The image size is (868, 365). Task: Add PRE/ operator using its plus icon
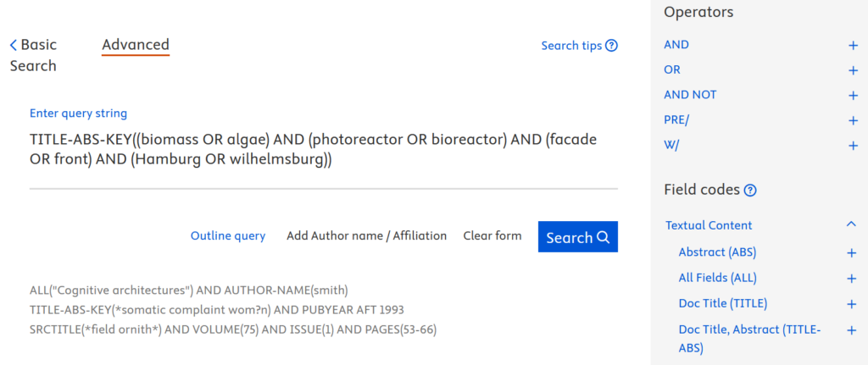(853, 120)
